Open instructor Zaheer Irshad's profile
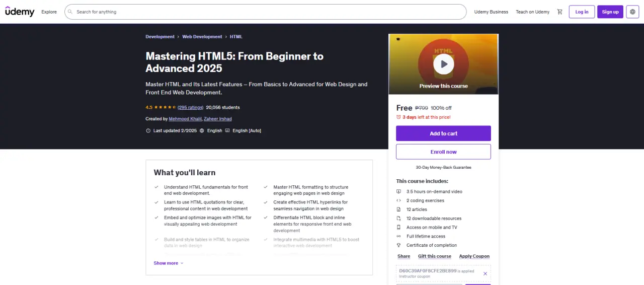The width and height of the screenshot is (644, 285). click(x=218, y=119)
